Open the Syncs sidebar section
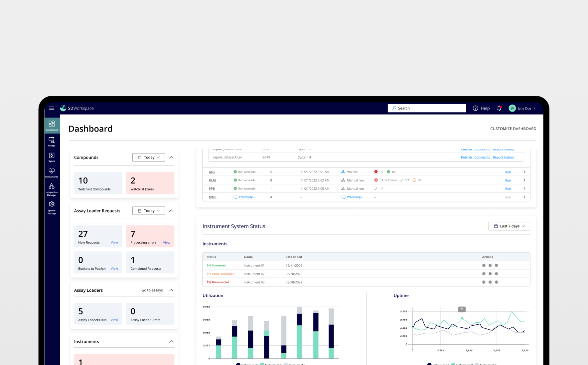This screenshot has width=588, height=365. 52,157
